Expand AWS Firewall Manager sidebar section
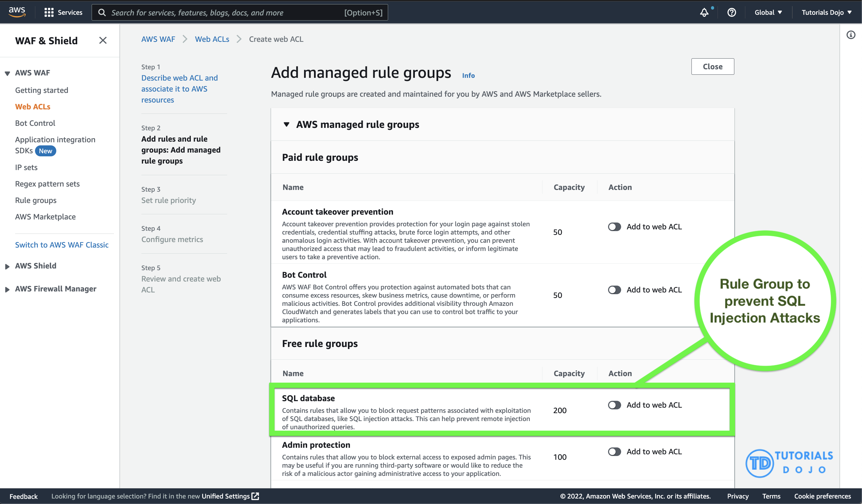The width and height of the screenshot is (862, 504). point(7,289)
